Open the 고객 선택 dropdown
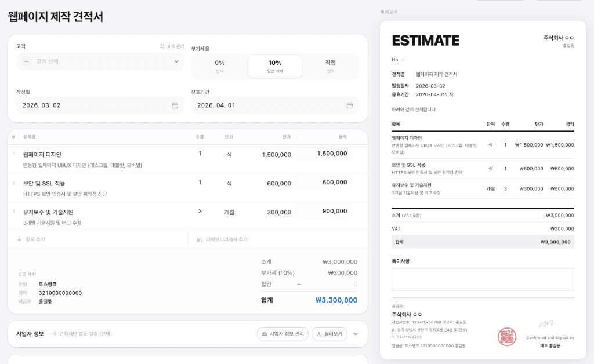 (100, 61)
